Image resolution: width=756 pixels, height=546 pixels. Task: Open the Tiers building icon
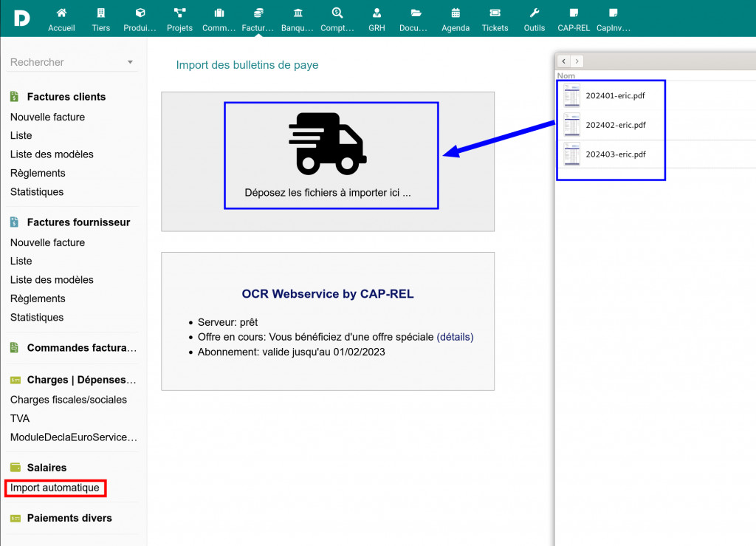point(101,13)
